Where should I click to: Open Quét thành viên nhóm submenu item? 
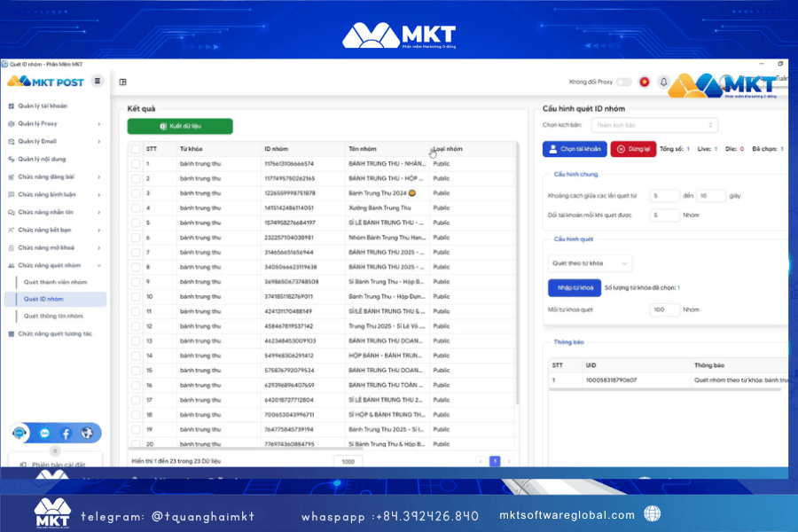click(x=55, y=282)
